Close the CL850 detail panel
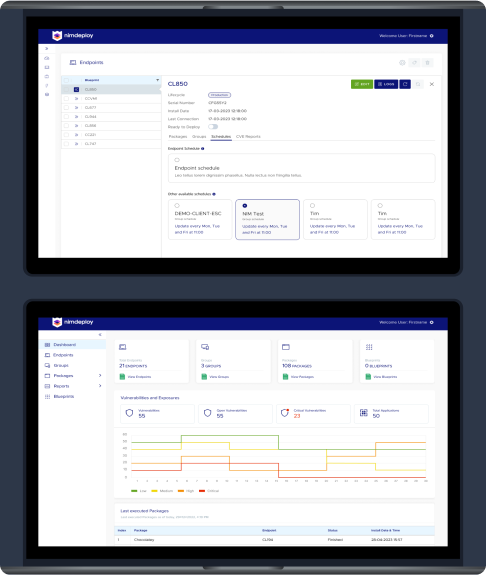486x575 pixels. click(x=432, y=84)
